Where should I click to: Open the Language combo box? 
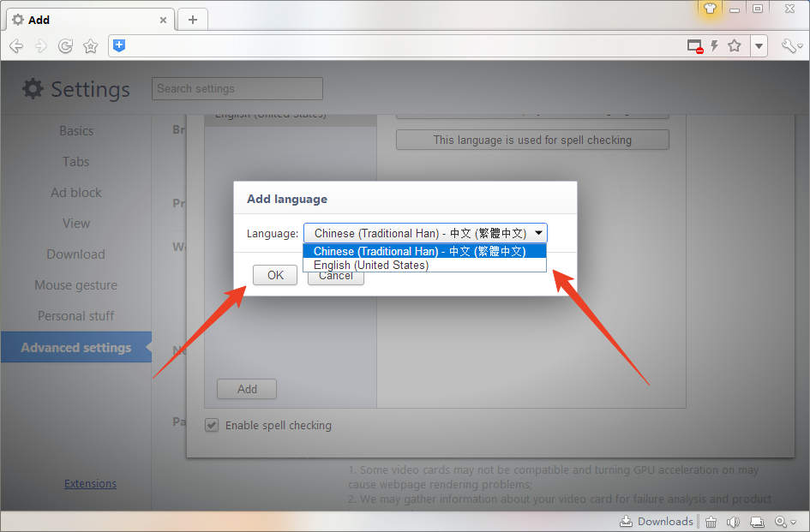pos(425,233)
